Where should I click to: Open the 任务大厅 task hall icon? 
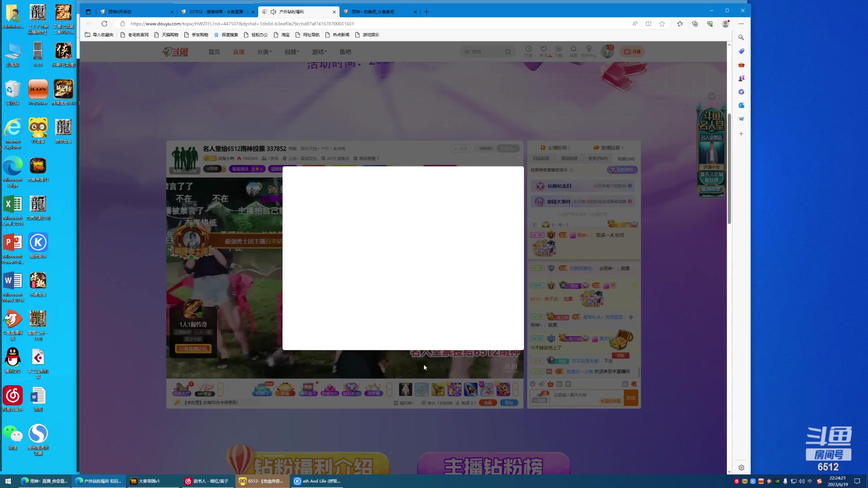coord(182,389)
